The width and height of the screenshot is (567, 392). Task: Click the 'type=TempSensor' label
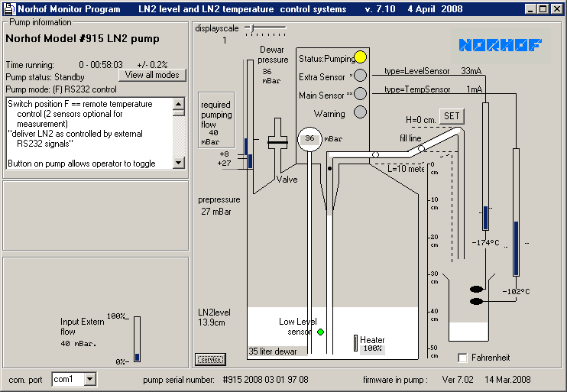click(x=417, y=89)
